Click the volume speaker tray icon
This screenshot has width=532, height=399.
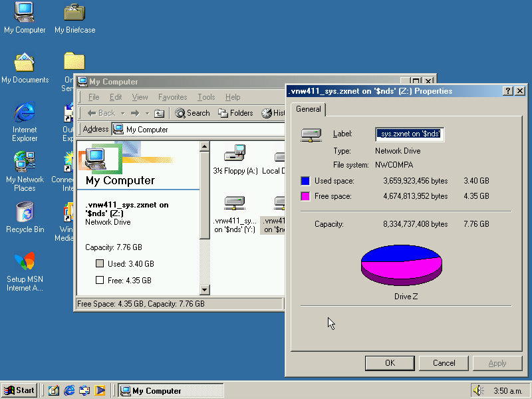tap(478, 390)
